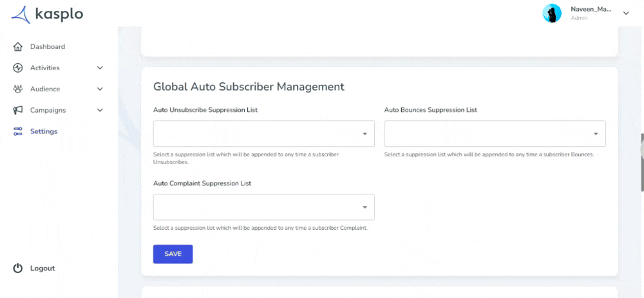Viewport: 644px width, 298px height.
Task: Click the Activities pulse icon
Action: [17, 68]
